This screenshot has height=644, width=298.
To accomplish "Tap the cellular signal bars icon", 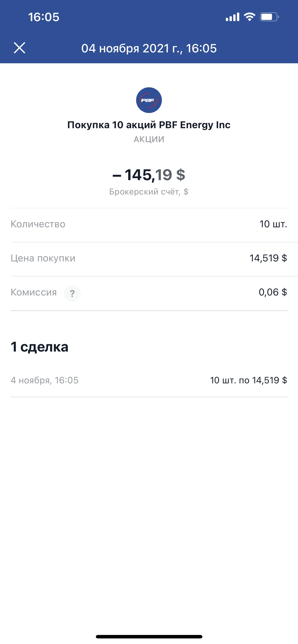I will pyautogui.click(x=233, y=17).
